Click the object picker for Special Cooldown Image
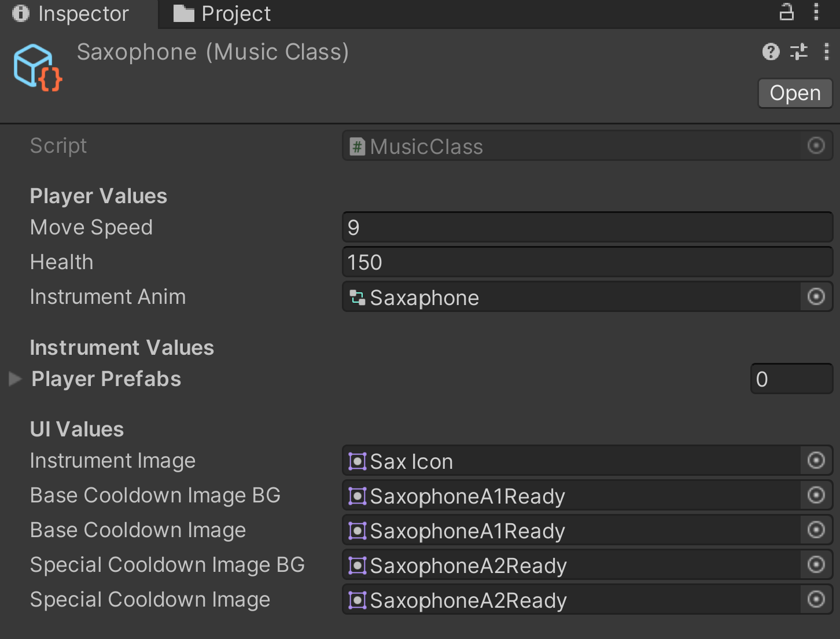Viewport: 840px width, 639px height. (816, 600)
